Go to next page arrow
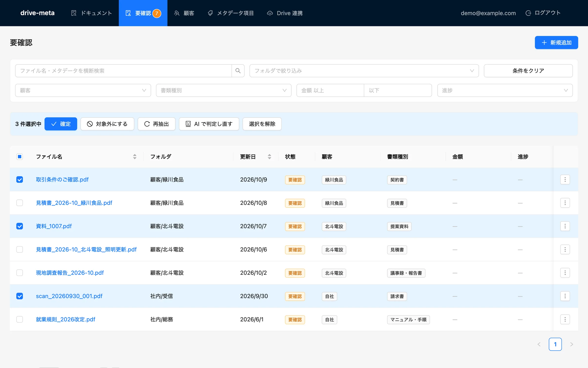 pos(572,344)
